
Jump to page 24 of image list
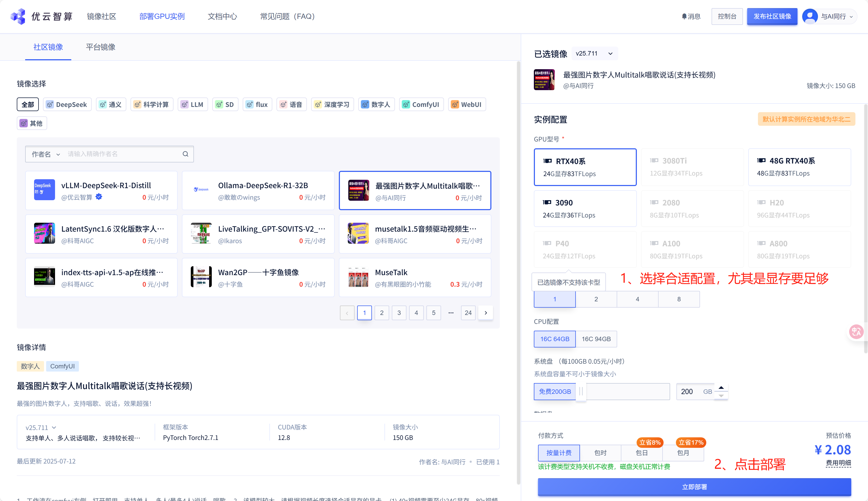[x=468, y=313]
